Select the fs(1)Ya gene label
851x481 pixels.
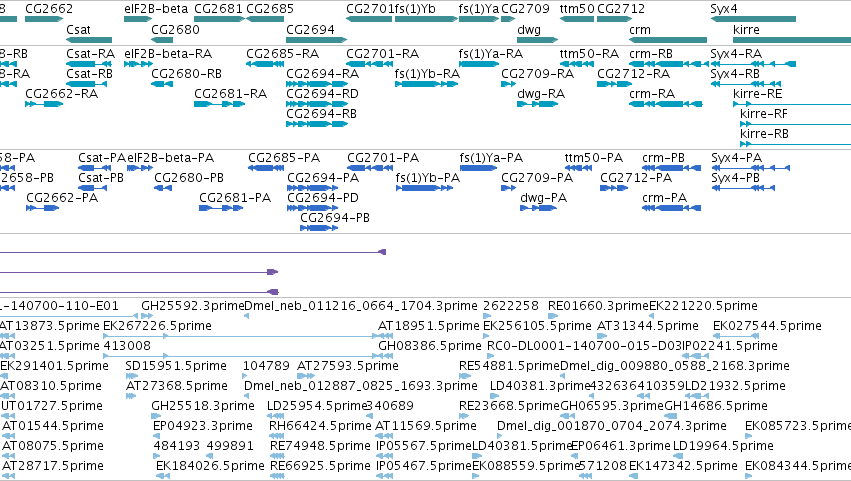479,9
